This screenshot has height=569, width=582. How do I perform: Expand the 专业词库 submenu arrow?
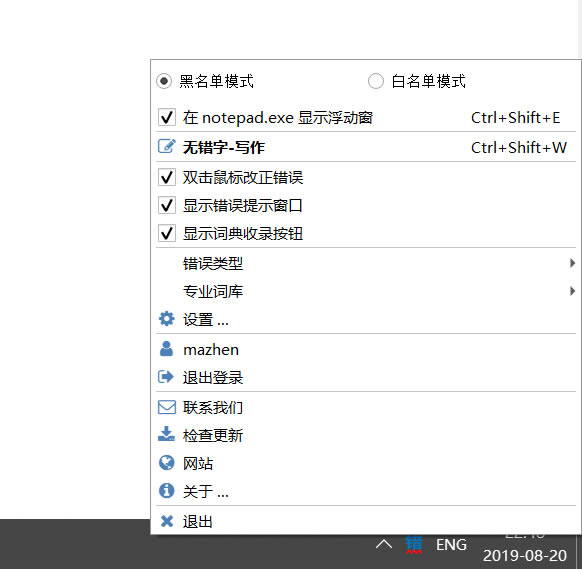(572, 291)
